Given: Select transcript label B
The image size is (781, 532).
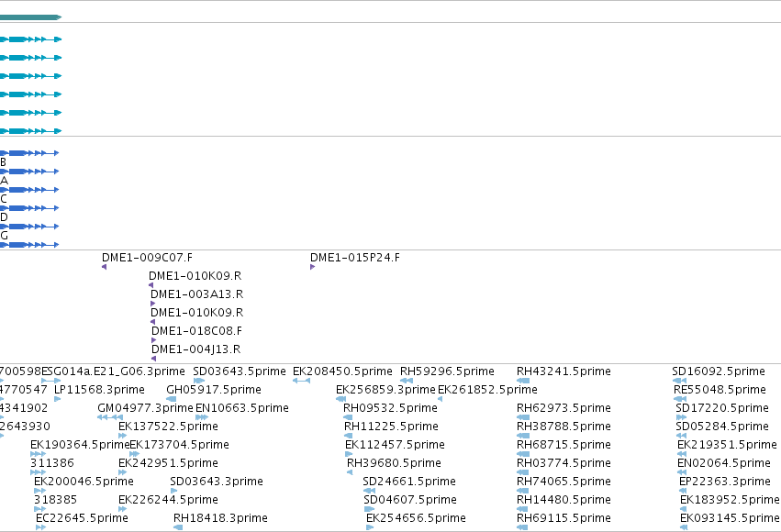Looking at the screenshot, I should [x=3, y=162].
